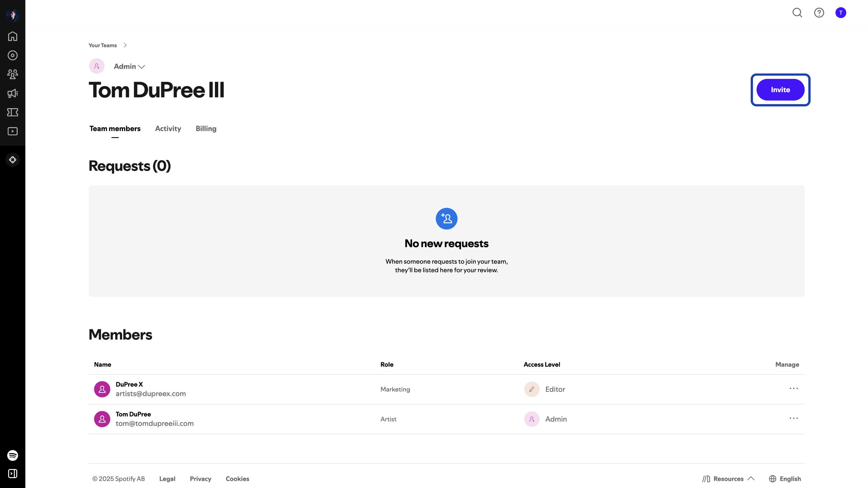Expand the Resources footer menu
Screen dimensions: 868x488
coord(728,479)
